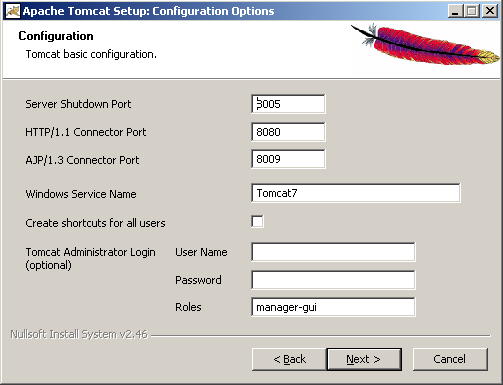Cancel the Tomcat installation
Screen dimensions: 503x385
coord(450,359)
